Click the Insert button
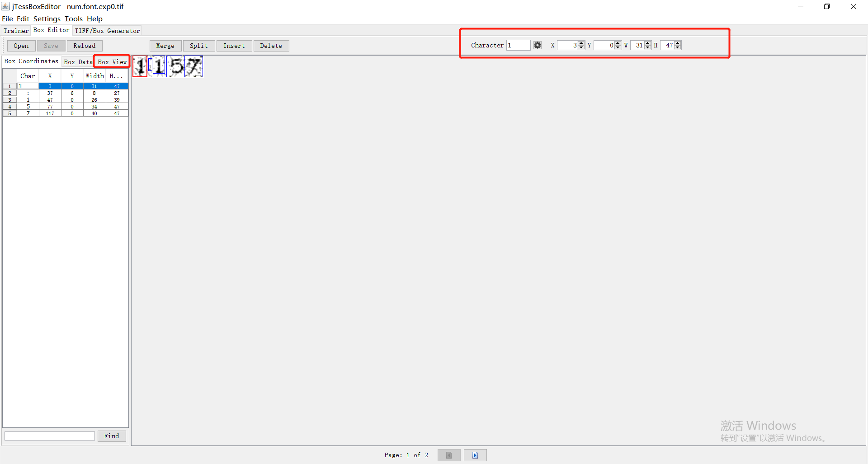The width and height of the screenshot is (868, 464). pyautogui.click(x=234, y=46)
